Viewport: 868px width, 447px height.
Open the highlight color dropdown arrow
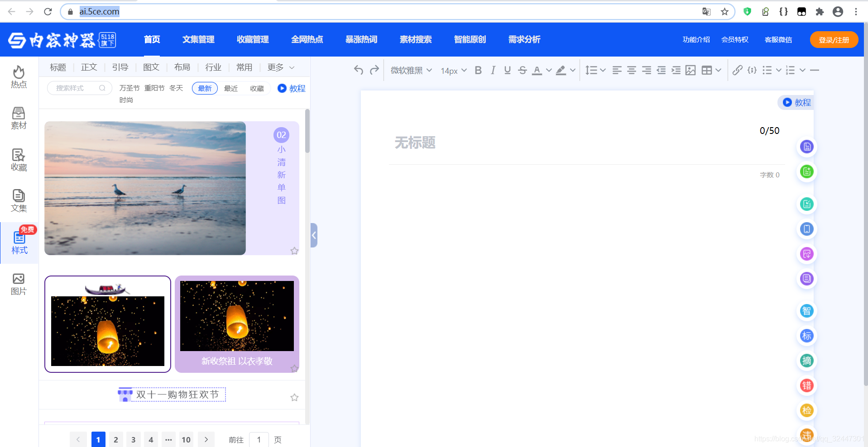tap(573, 70)
